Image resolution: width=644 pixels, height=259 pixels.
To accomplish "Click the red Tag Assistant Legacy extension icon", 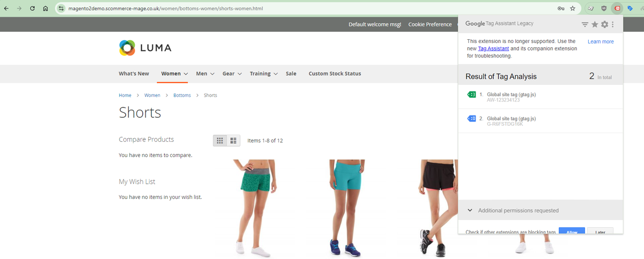I will 617,9.
